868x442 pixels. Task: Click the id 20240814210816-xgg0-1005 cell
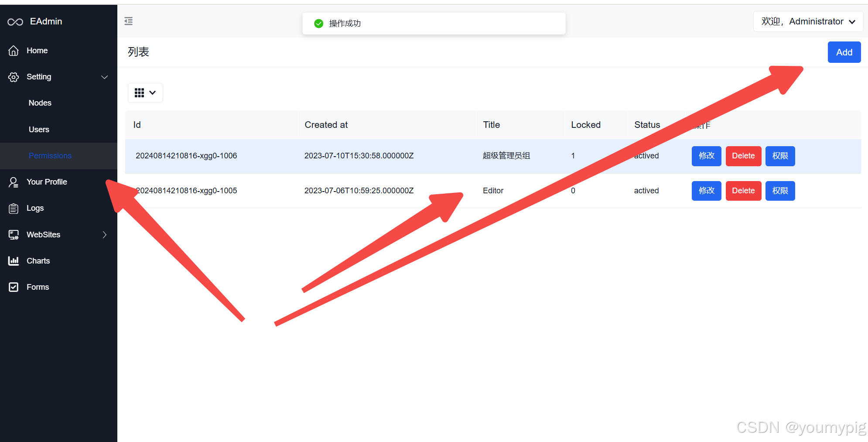(186, 191)
